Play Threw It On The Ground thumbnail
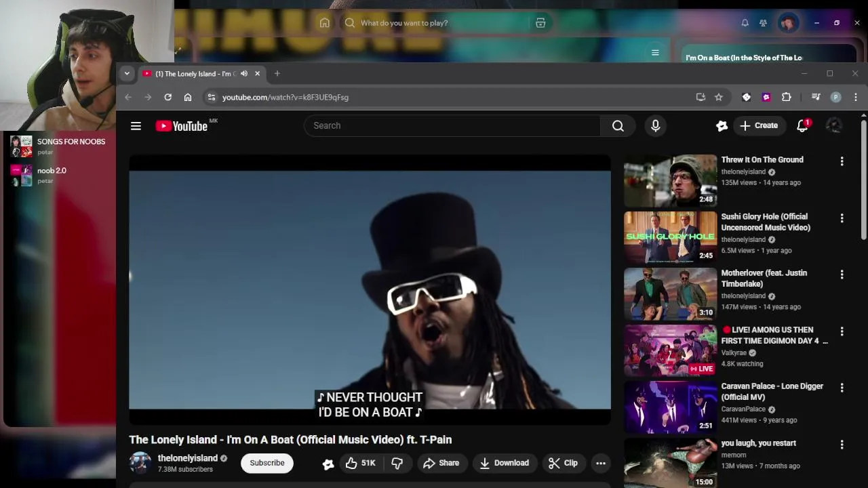868x488 pixels. click(670, 180)
